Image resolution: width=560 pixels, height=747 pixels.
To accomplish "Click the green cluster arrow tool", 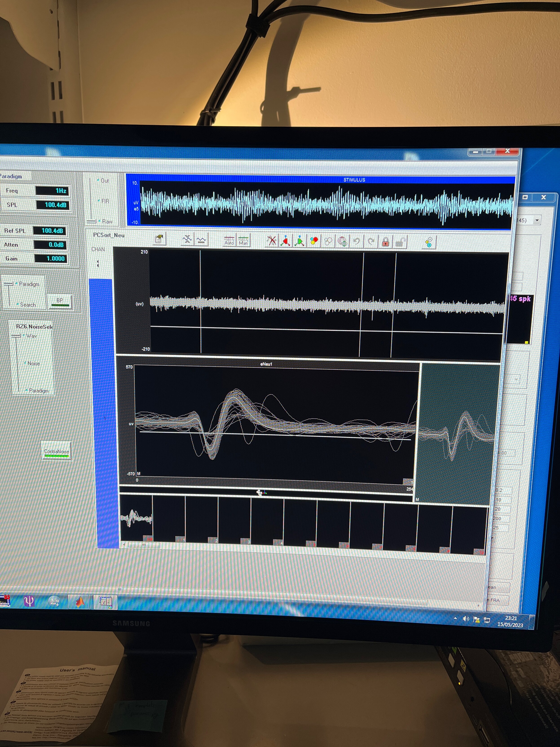I will point(300,241).
